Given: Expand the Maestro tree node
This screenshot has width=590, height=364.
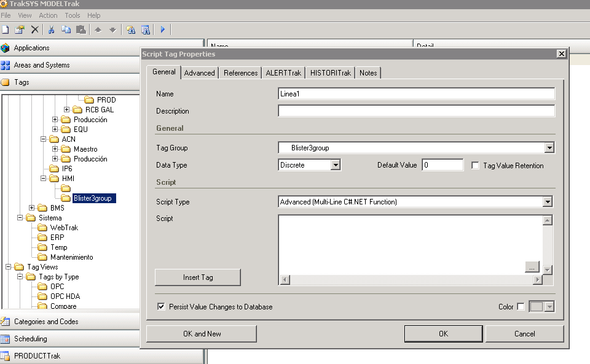Looking at the screenshot, I should (55, 149).
